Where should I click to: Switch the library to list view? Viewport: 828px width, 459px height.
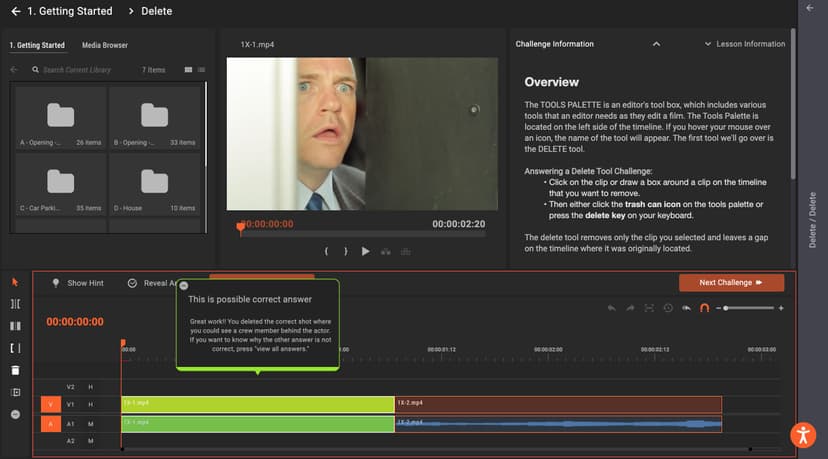(x=201, y=70)
